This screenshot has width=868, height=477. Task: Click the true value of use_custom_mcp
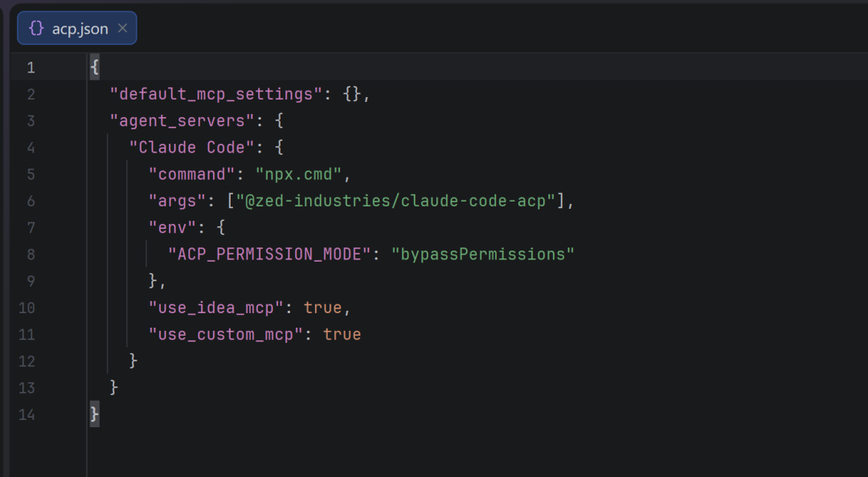[342, 334]
